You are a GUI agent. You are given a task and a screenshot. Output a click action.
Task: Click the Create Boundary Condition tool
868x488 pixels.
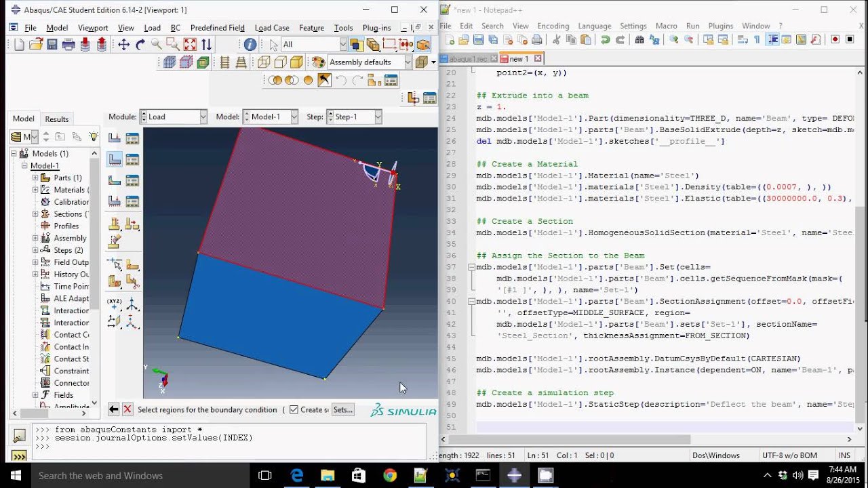(x=115, y=160)
